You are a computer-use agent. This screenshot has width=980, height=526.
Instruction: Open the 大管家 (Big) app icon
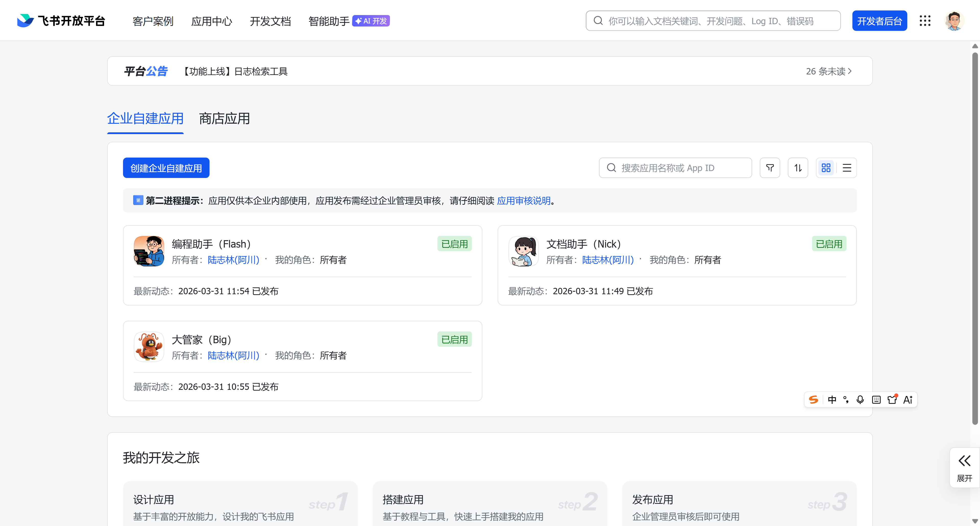point(149,347)
